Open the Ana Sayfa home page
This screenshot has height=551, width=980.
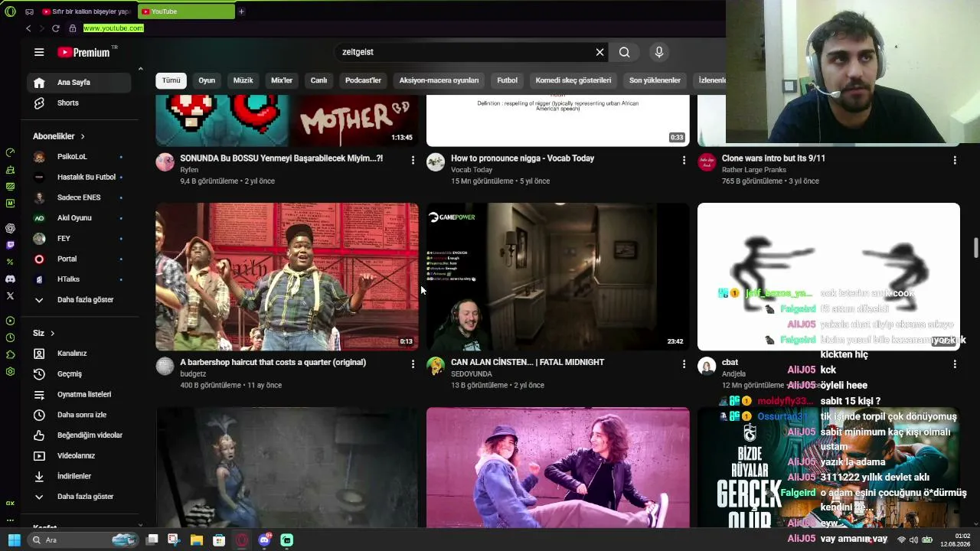pyautogui.click(x=79, y=83)
